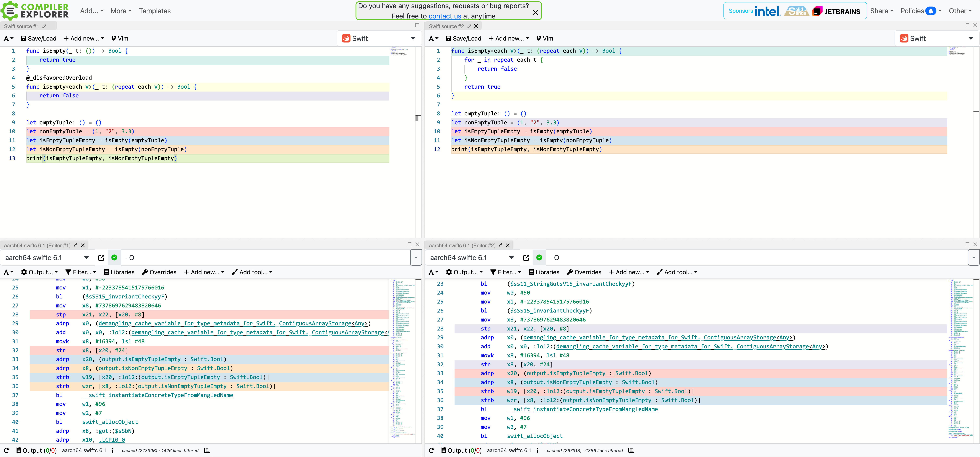Follow __swift_instantiateConcreteTypeFromMangledName link in Editor #1 asm
The height and width of the screenshot is (457, 980).
coord(158,395)
